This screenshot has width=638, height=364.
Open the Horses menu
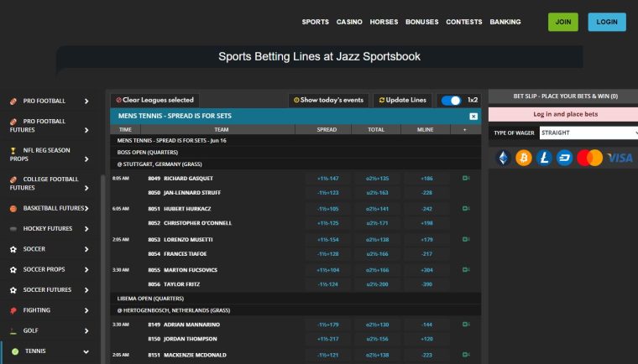[x=384, y=22]
